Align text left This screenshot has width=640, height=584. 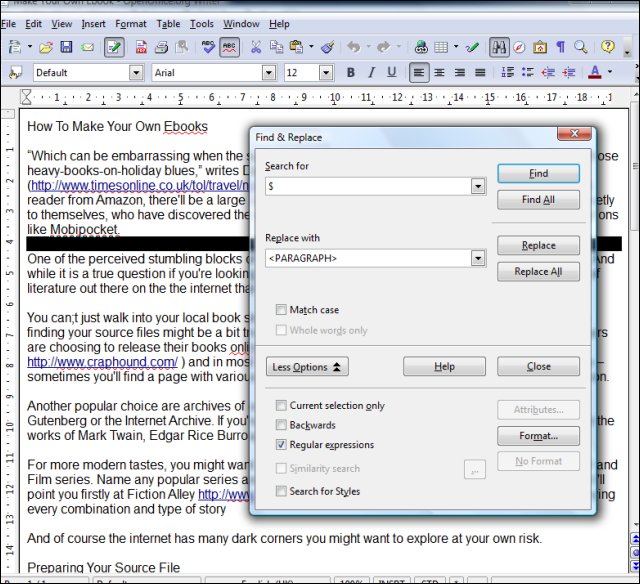coord(419,73)
